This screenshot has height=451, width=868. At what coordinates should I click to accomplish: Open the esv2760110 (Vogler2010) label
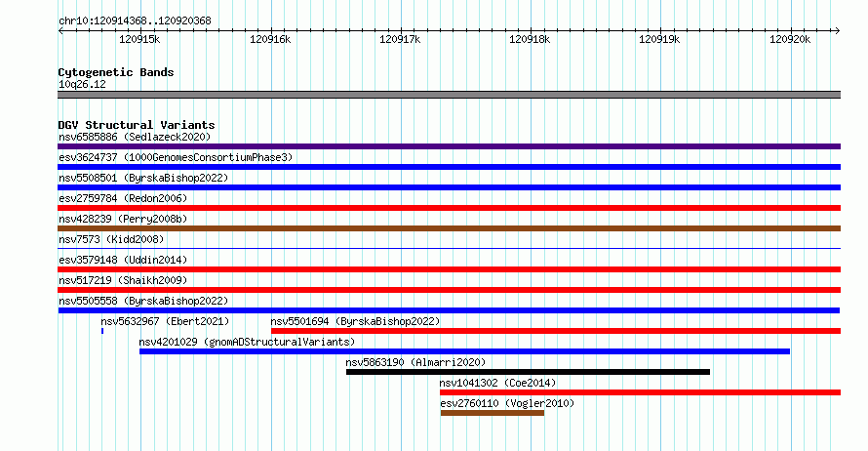[507, 403]
